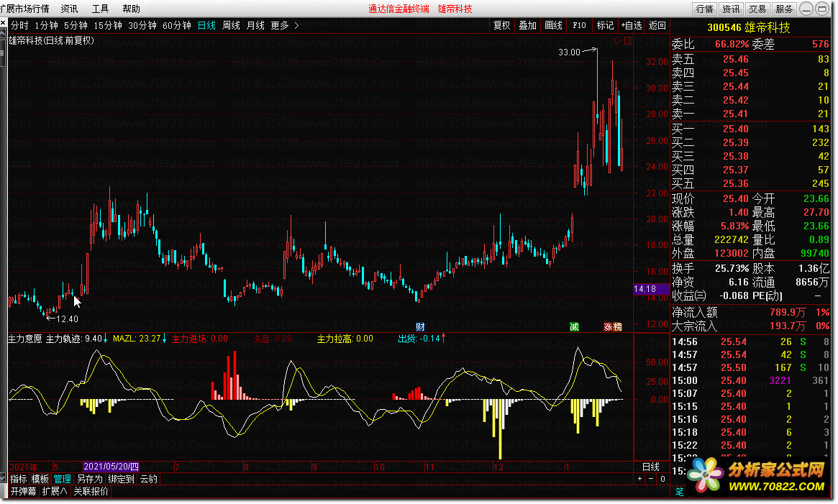Click the 主力意愿 indicator name
The height and width of the screenshot is (504, 838).
click(24, 339)
